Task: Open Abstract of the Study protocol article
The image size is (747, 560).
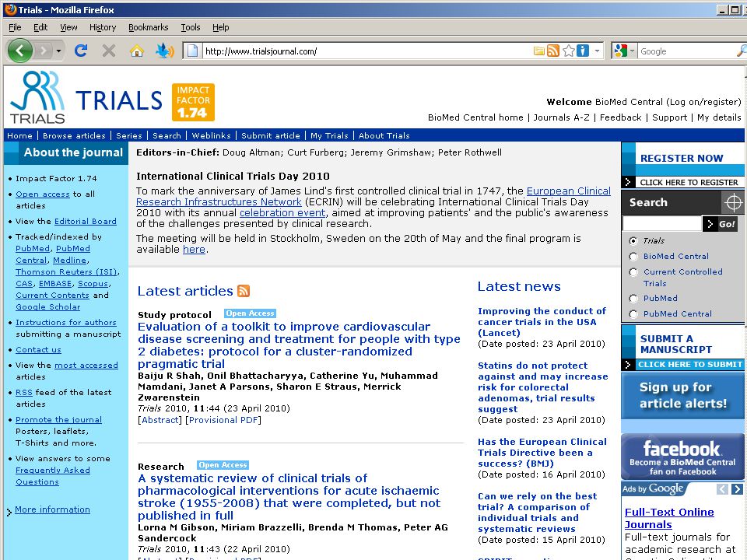Action: pos(160,420)
